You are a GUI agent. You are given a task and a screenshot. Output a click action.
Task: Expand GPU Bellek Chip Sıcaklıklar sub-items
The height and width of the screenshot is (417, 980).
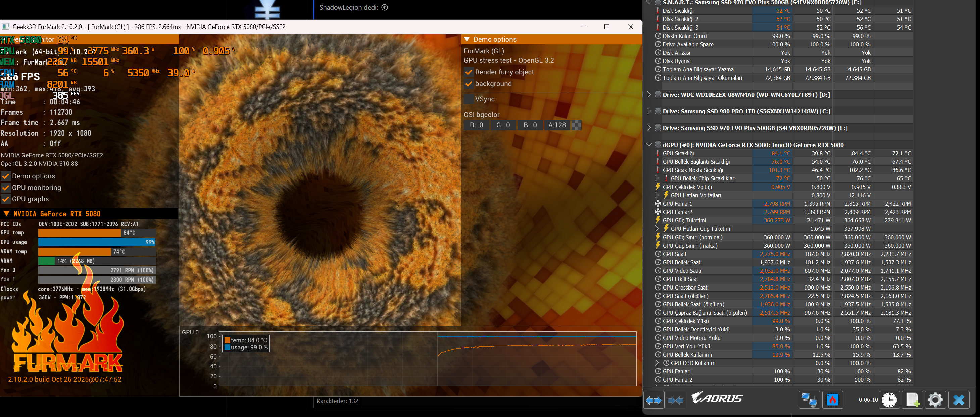657,178
